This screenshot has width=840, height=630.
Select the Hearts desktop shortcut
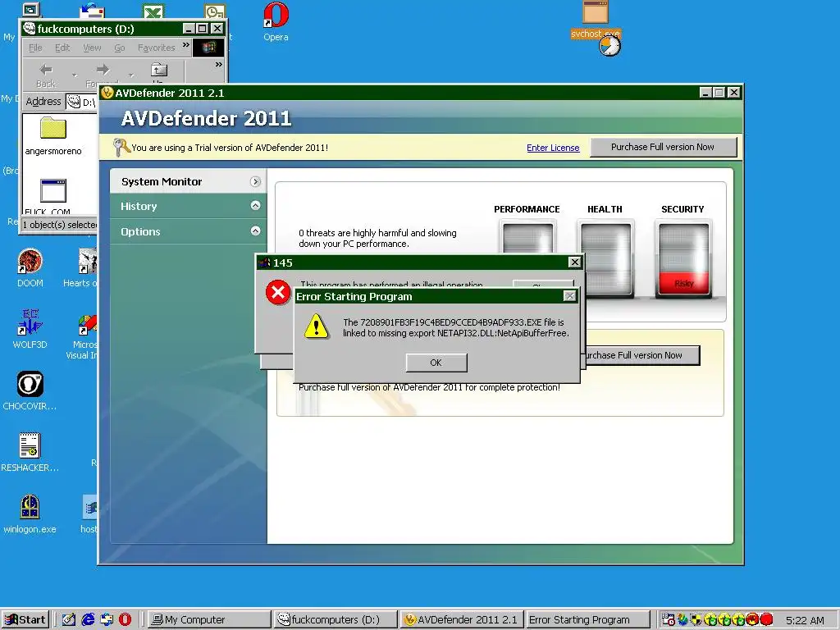80,268
